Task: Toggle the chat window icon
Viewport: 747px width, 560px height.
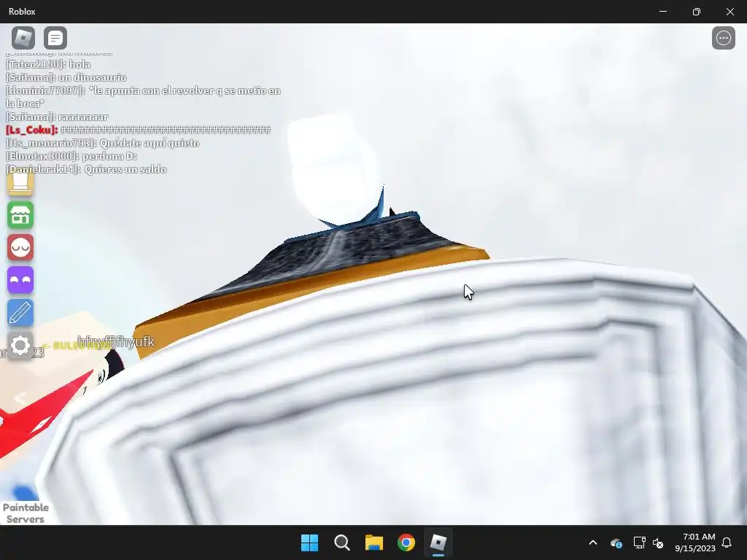Action: (55, 38)
